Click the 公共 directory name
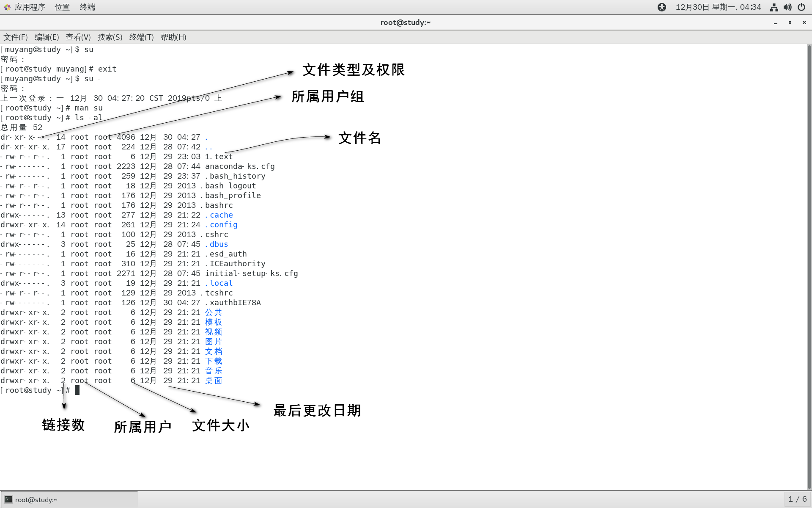 (x=214, y=312)
